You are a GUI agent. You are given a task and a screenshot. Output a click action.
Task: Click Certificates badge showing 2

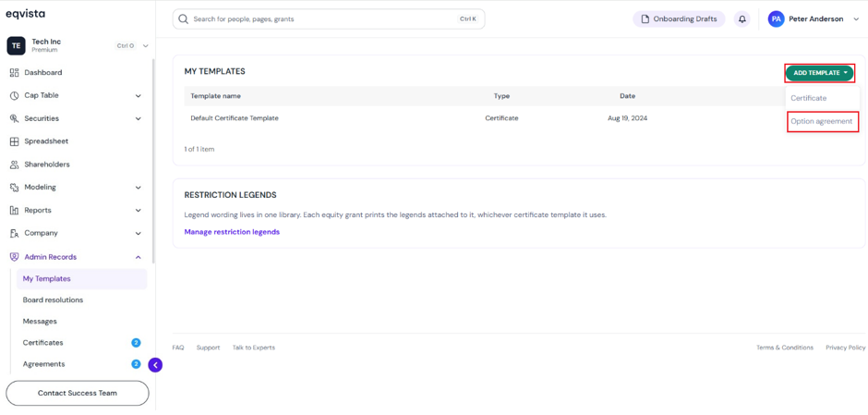point(136,342)
